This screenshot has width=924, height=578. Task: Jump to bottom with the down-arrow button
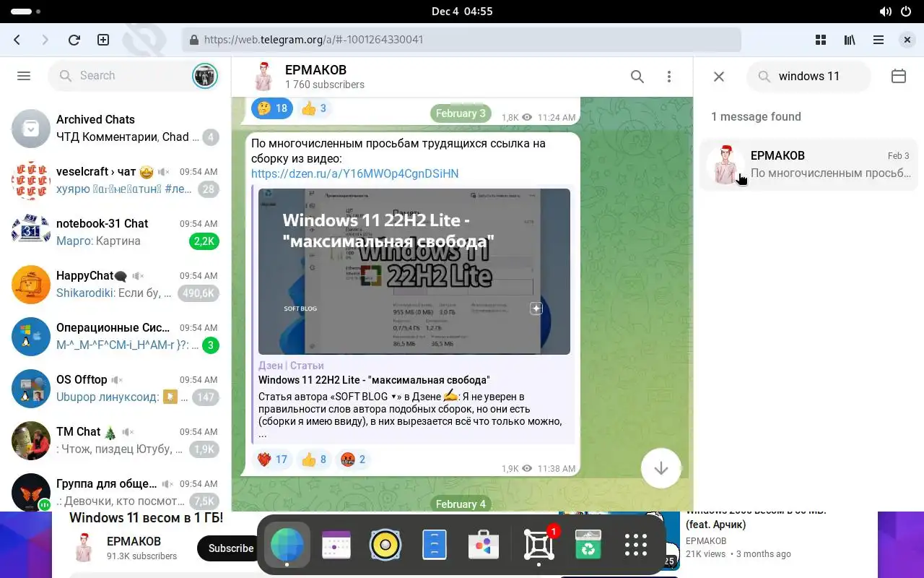[661, 468]
